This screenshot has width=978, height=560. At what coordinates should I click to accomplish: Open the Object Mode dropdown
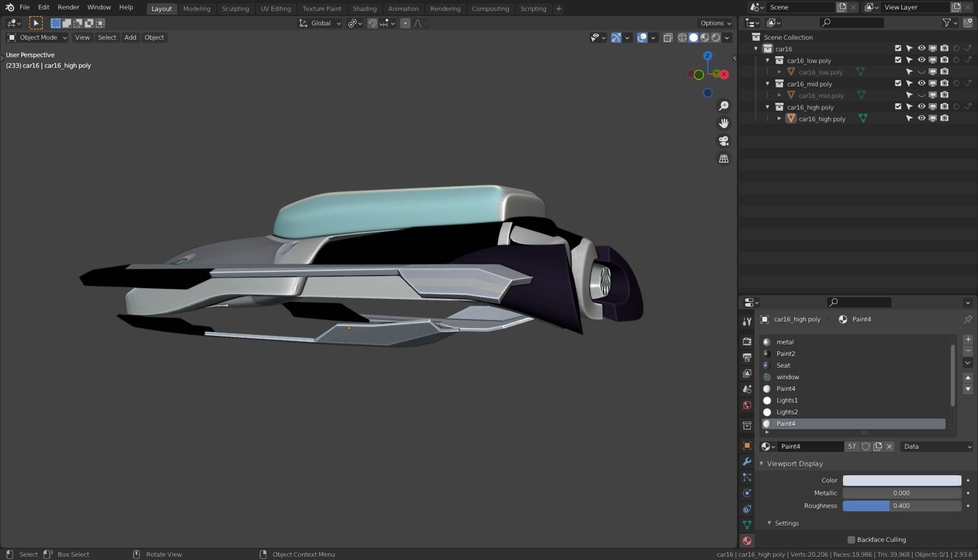(37, 38)
